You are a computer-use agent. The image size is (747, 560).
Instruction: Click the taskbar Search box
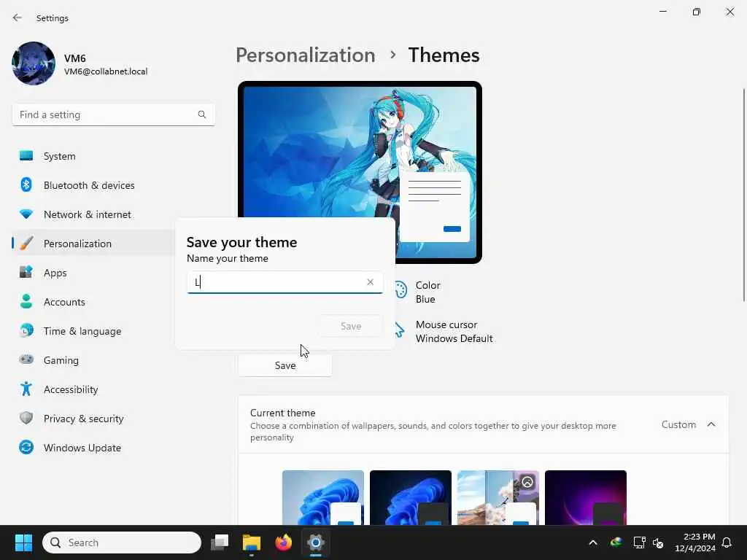[122, 542]
